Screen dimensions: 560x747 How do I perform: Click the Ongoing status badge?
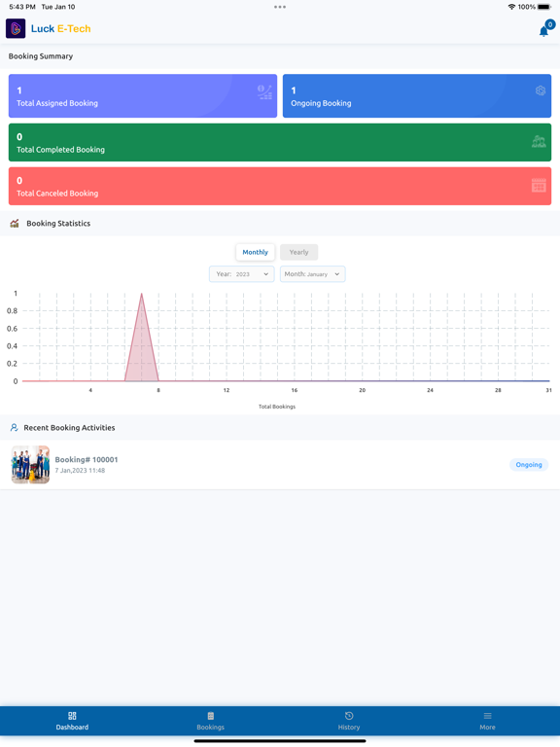pyautogui.click(x=529, y=465)
